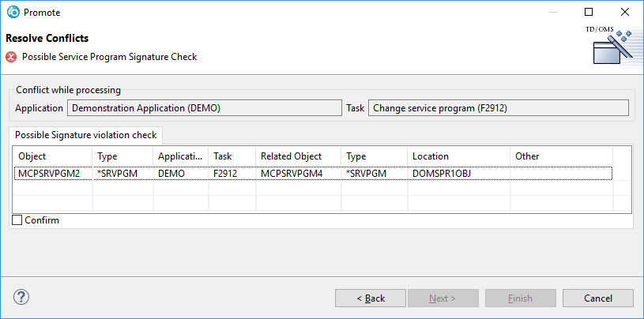The image size is (644, 319).
Task: Maximize the Promote dialog window
Action: [x=589, y=13]
